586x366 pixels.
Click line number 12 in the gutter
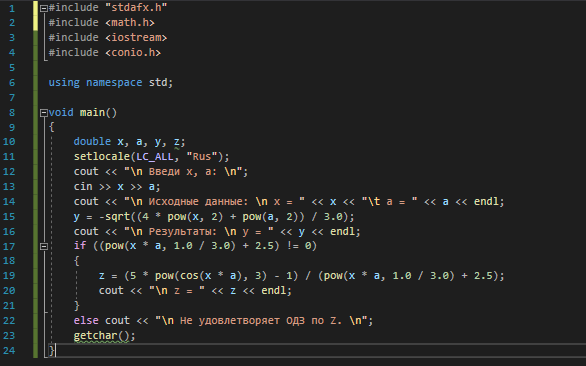[9, 172]
